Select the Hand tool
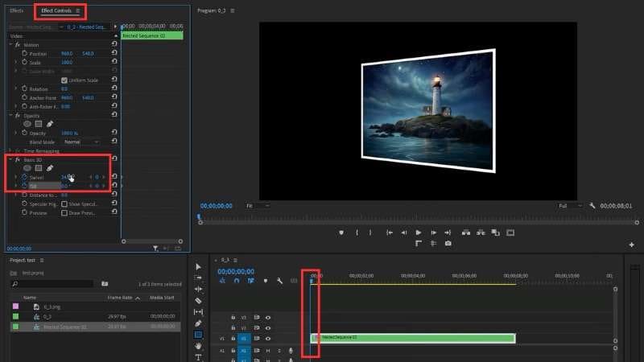This screenshot has height=362, width=644. pos(198,346)
